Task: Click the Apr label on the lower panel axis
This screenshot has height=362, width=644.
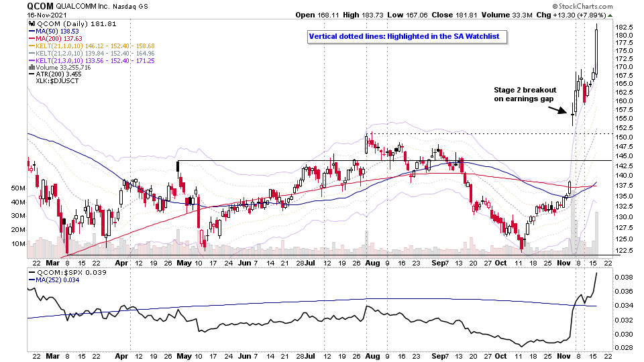Action: 121,356
